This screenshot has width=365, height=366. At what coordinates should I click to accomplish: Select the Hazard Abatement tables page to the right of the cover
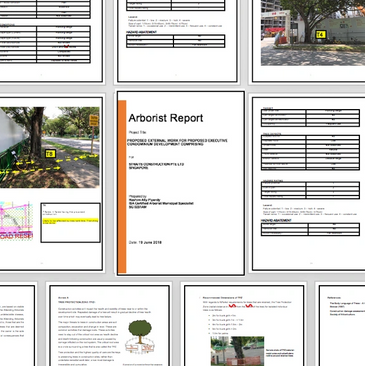click(x=308, y=183)
